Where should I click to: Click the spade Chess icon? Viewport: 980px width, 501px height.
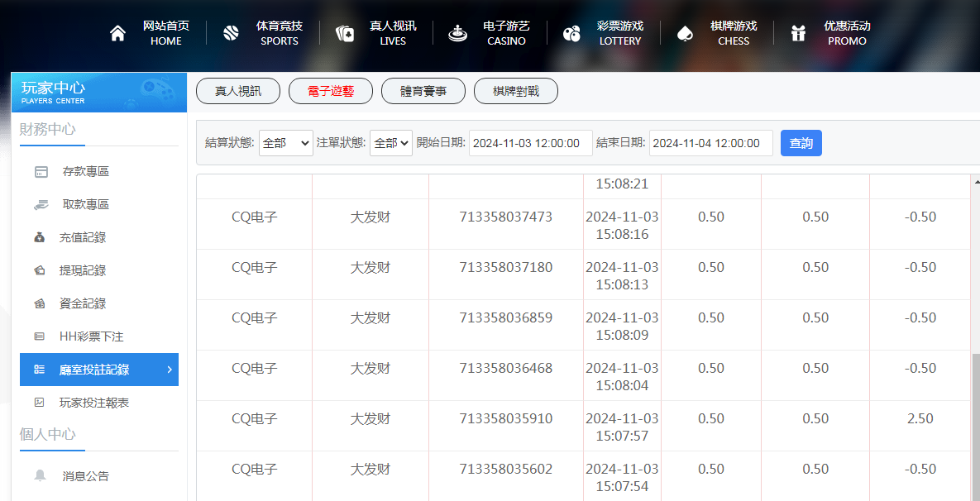pos(684,34)
